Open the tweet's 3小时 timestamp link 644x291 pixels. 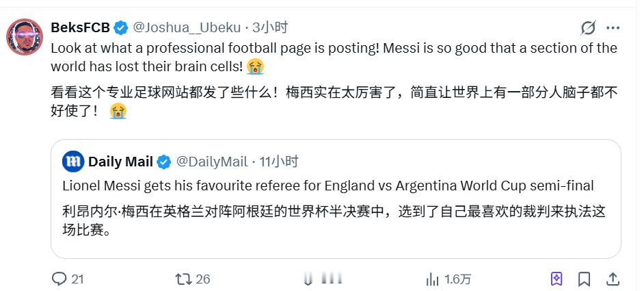point(270,27)
